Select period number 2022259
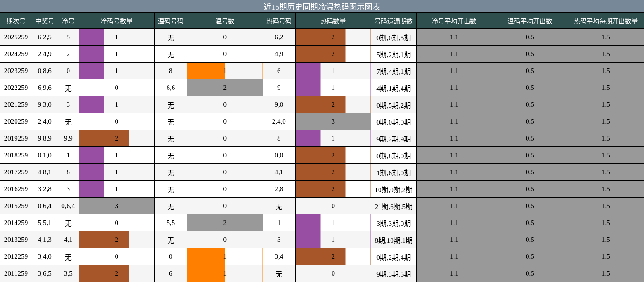This screenshot has height=282, width=644. pos(16,88)
